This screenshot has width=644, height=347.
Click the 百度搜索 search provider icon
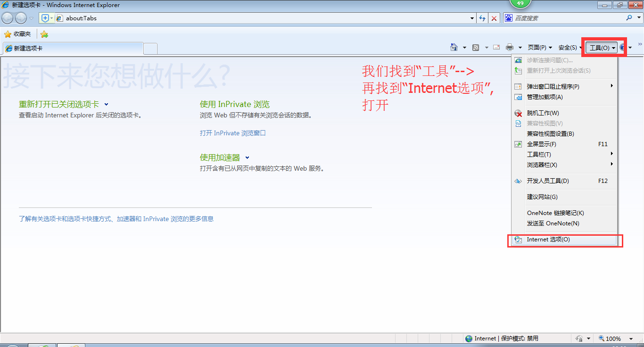(508, 18)
